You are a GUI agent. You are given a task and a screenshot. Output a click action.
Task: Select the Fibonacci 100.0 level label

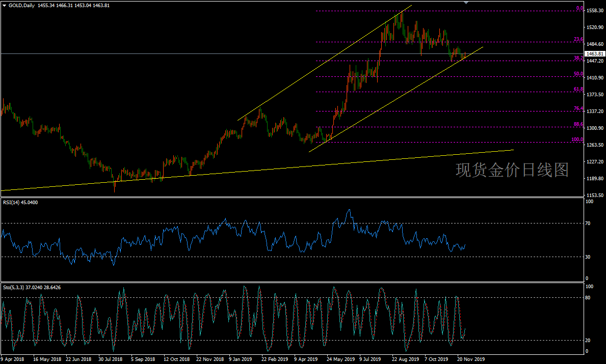pyautogui.click(x=577, y=139)
